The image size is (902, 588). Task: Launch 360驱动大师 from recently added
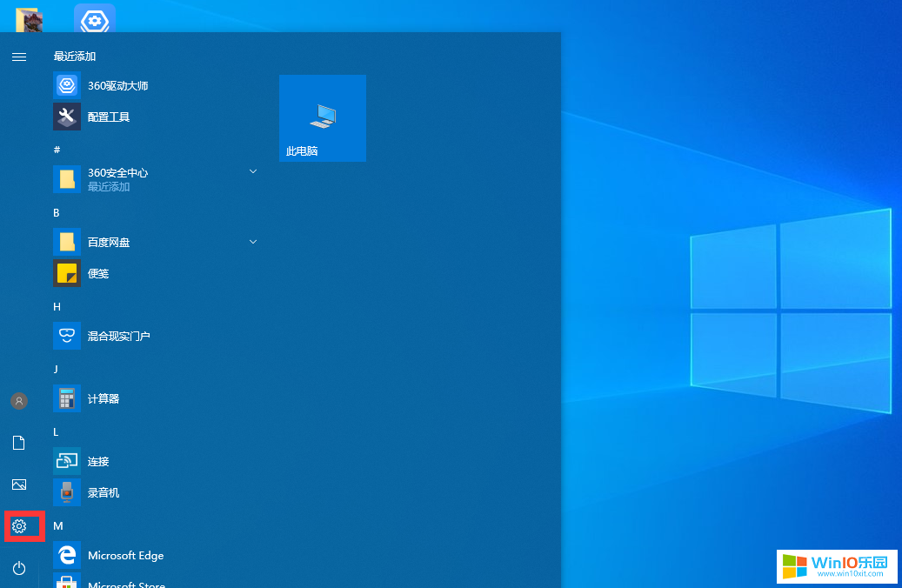pyautogui.click(x=117, y=86)
